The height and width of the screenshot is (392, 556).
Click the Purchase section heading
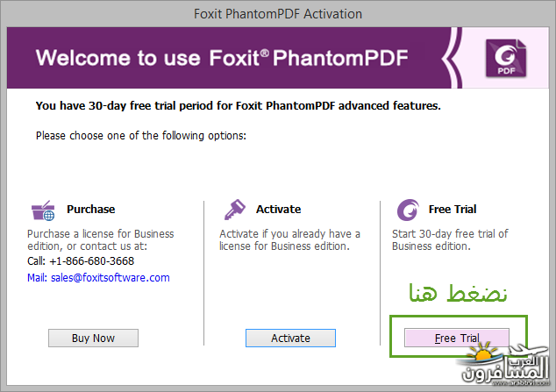[x=91, y=209]
